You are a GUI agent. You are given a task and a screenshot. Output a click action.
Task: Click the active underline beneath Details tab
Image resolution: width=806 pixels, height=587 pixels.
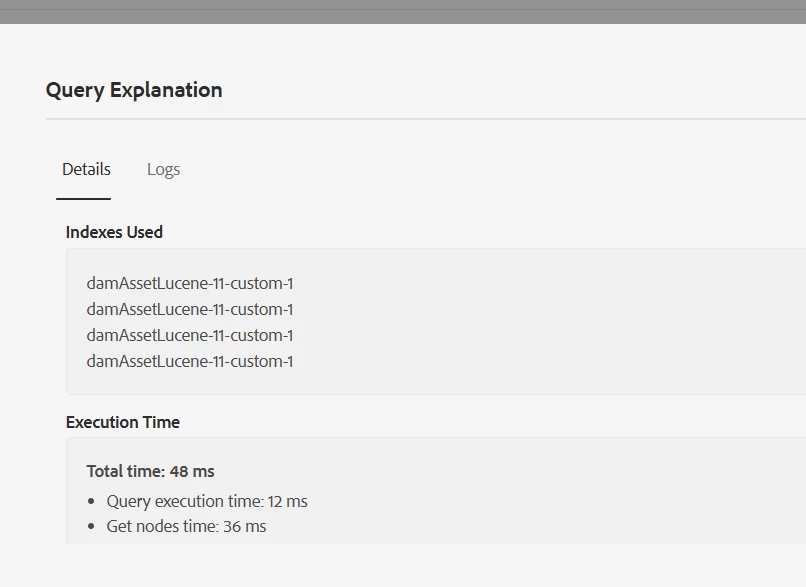pos(84,198)
